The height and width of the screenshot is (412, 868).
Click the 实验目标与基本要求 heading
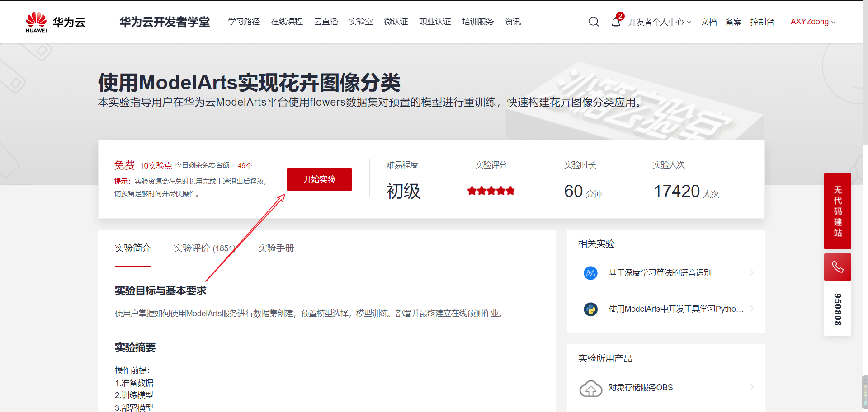tap(160, 290)
